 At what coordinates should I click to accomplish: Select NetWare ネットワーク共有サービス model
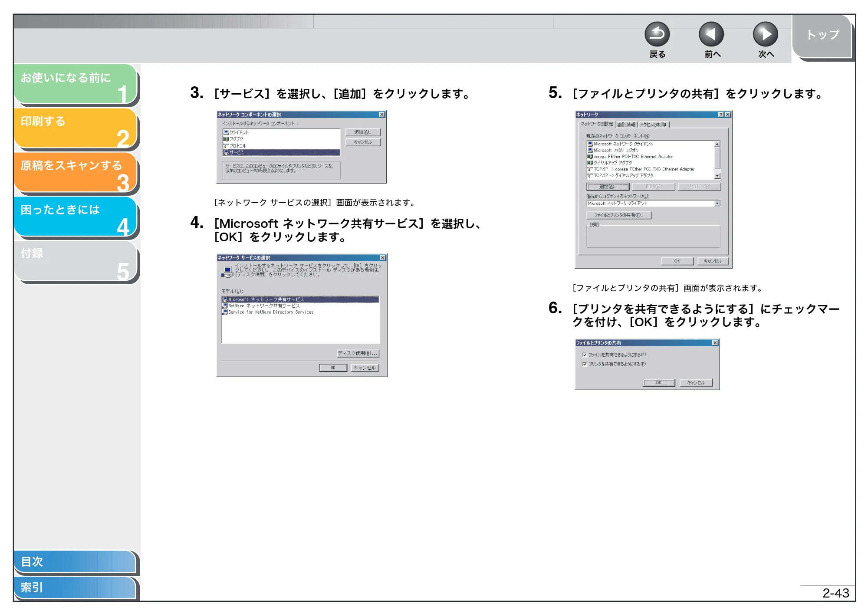(x=300, y=305)
